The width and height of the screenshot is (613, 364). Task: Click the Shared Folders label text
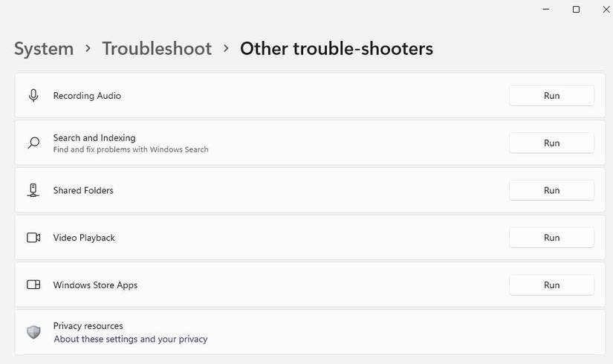(83, 190)
